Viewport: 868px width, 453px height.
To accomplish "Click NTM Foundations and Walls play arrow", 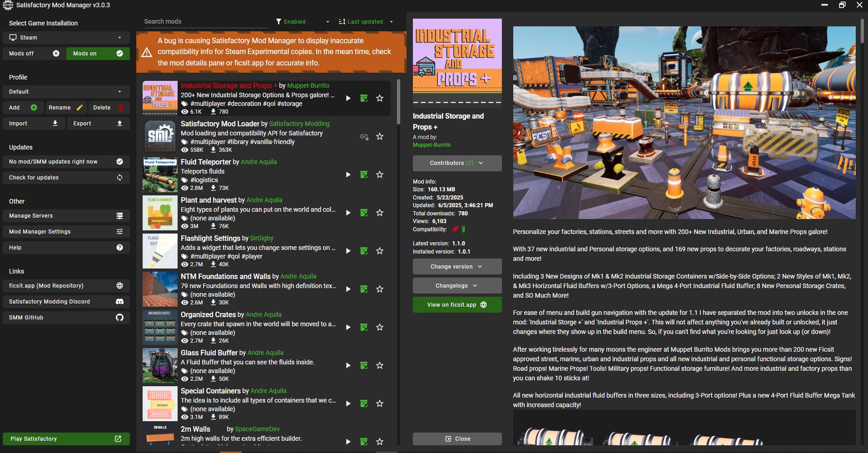I will click(348, 289).
